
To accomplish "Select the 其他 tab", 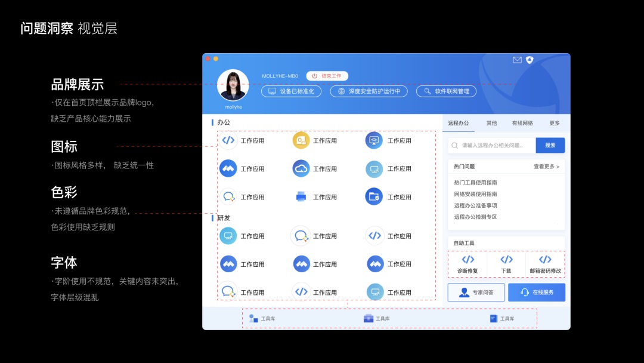I will tap(491, 123).
